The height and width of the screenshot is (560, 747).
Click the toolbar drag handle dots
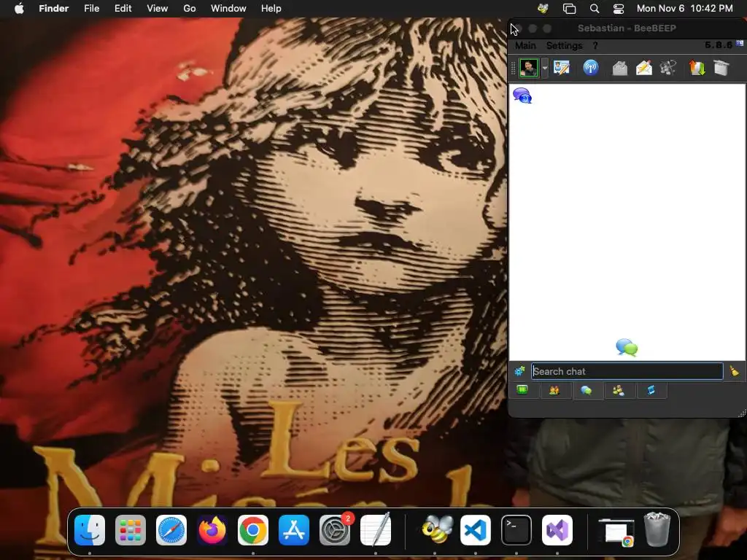(513, 68)
